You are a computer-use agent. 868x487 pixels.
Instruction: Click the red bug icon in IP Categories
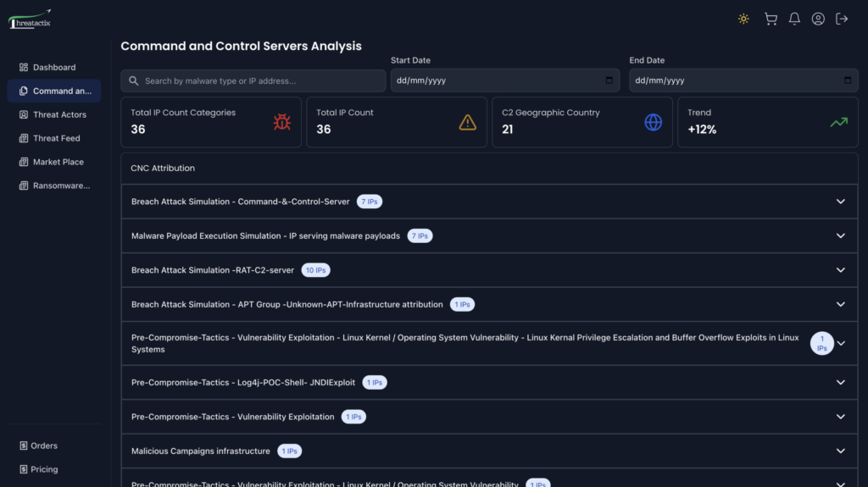tap(281, 123)
